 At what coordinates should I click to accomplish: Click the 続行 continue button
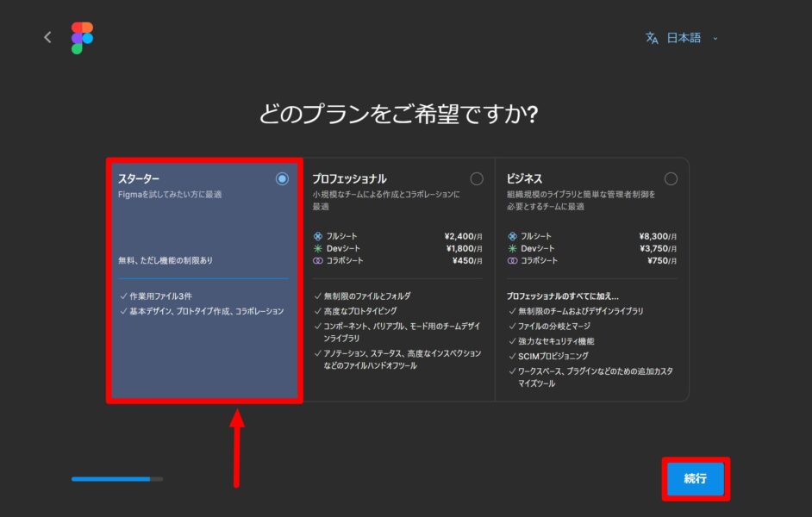(695, 478)
